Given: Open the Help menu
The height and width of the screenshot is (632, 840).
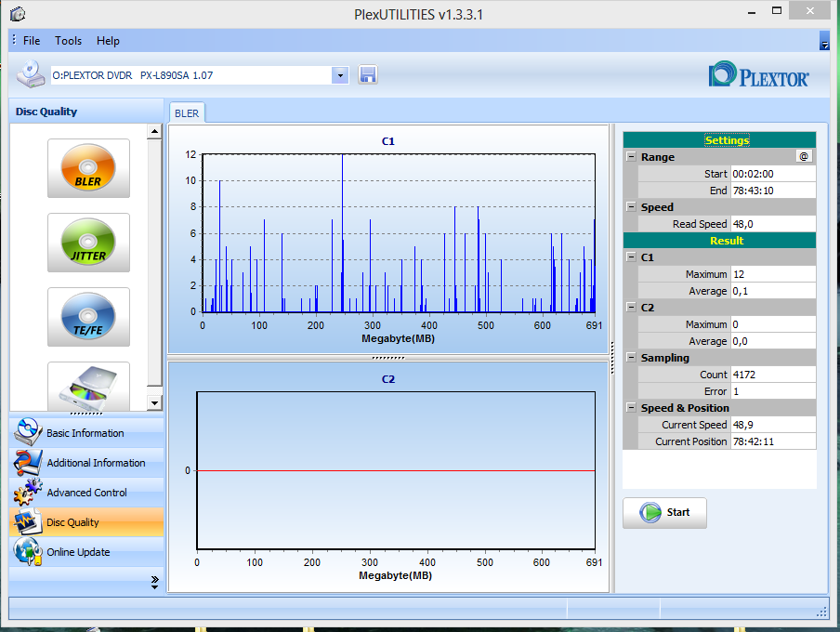Looking at the screenshot, I should click(x=108, y=41).
